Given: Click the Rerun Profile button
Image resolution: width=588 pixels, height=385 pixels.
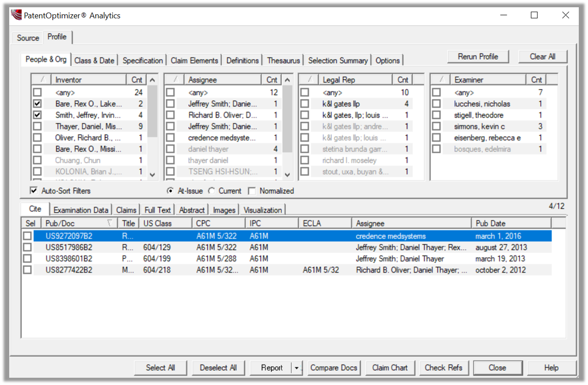Looking at the screenshot, I should [478, 57].
